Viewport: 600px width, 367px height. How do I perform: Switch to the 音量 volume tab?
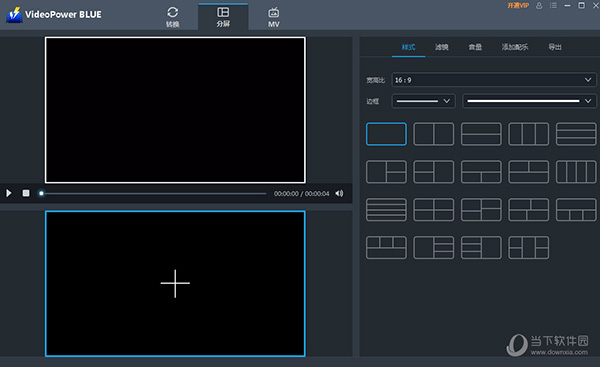475,47
